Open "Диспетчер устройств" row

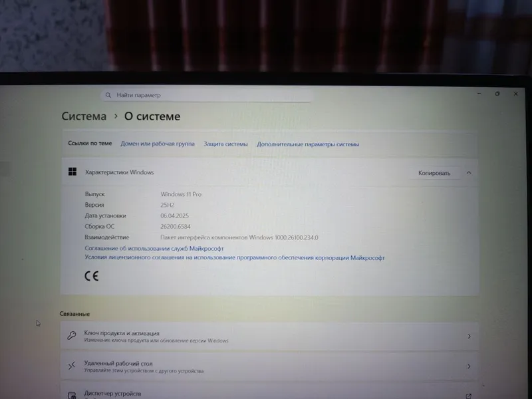(270, 391)
